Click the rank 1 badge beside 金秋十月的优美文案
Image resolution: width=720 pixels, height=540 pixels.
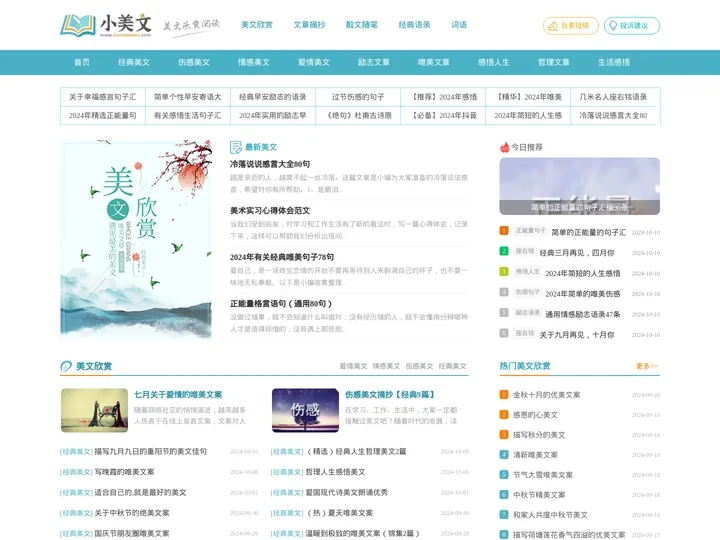click(504, 394)
